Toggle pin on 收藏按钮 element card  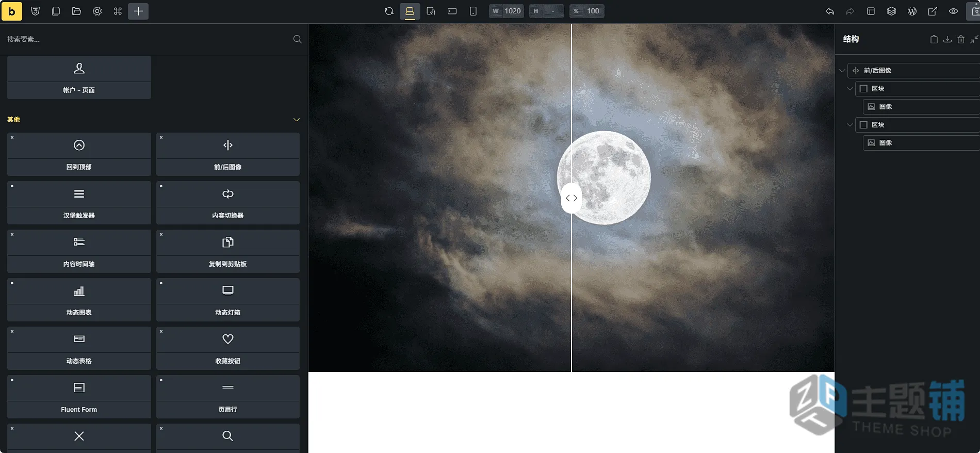[x=161, y=332]
